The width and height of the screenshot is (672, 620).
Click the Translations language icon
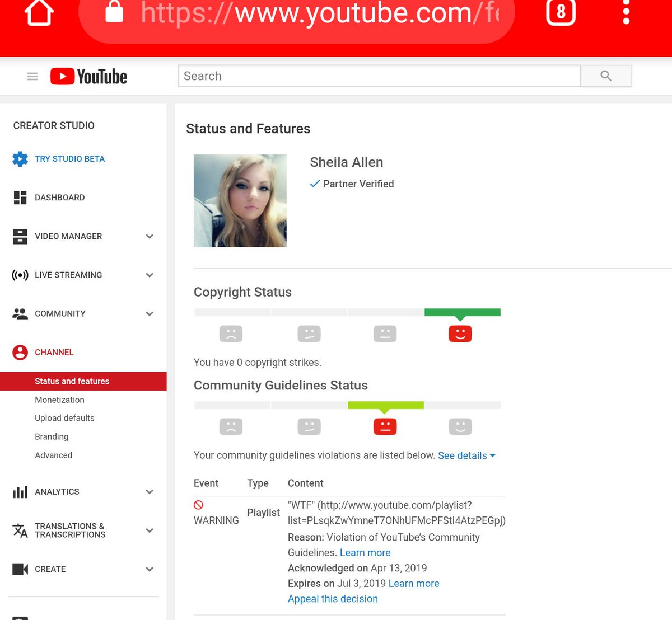point(20,530)
